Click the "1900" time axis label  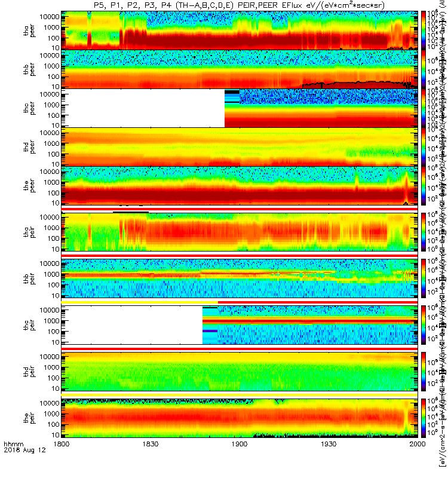(x=240, y=444)
